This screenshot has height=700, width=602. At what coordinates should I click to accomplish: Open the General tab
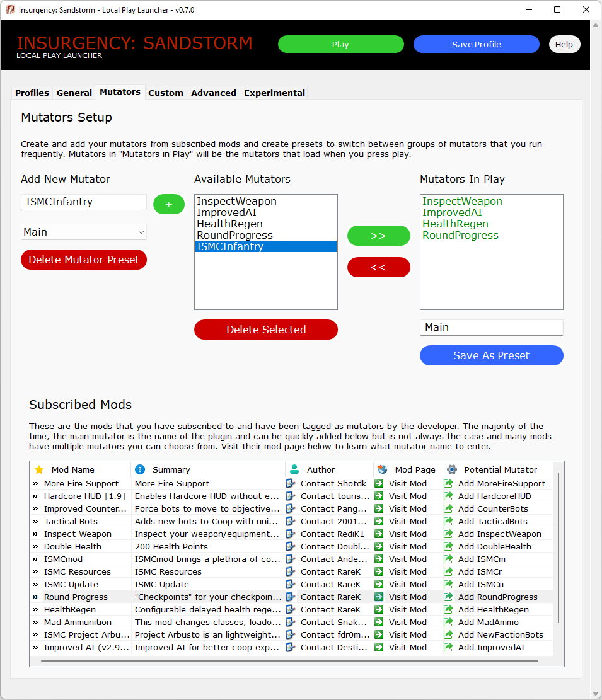[74, 93]
